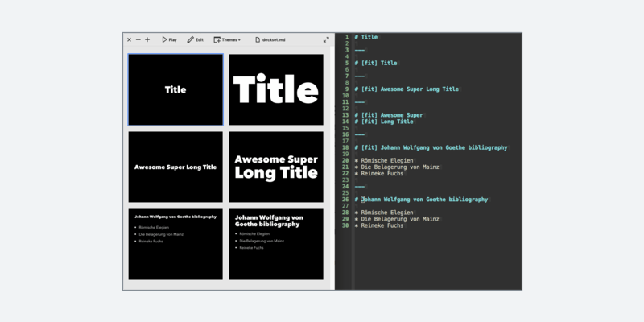The image size is (644, 322).
Task: Select Goethe bibliography slide with one-line heading
Action: point(175,244)
